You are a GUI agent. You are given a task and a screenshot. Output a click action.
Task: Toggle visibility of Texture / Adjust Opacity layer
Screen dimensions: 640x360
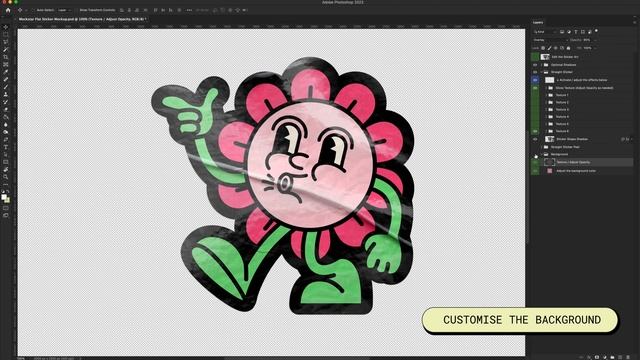(x=535, y=162)
